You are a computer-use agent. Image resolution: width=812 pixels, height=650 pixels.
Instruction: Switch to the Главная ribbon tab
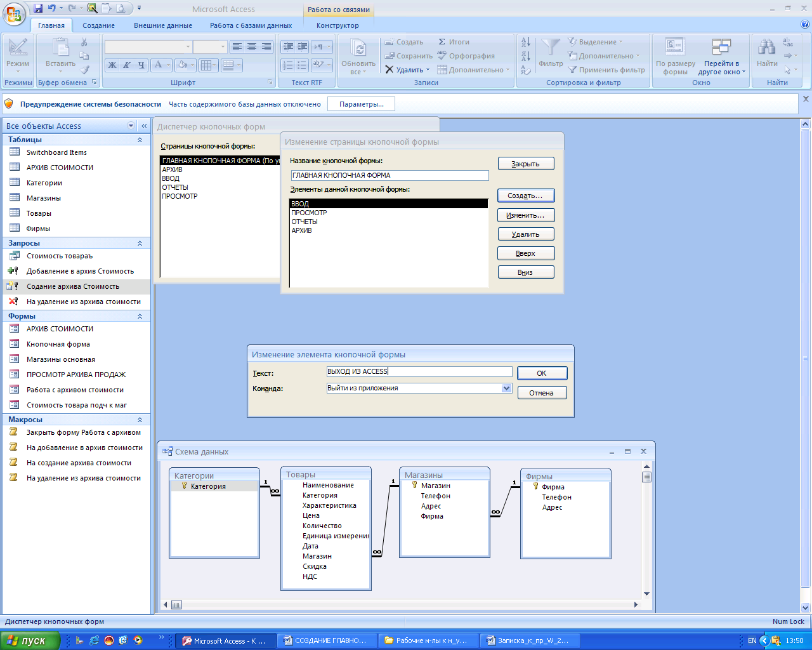pos(51,25)
